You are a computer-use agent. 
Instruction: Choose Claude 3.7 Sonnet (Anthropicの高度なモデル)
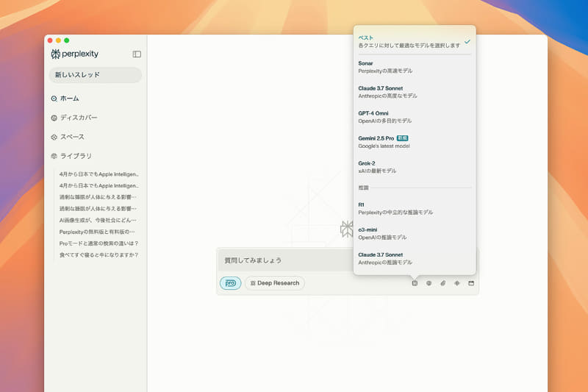(415, 92)
